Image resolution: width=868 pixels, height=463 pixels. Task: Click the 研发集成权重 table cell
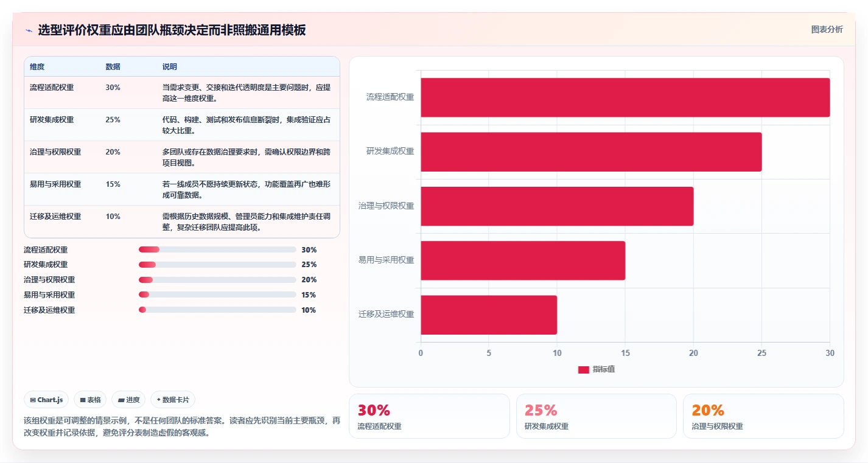[x=52, y=119]
